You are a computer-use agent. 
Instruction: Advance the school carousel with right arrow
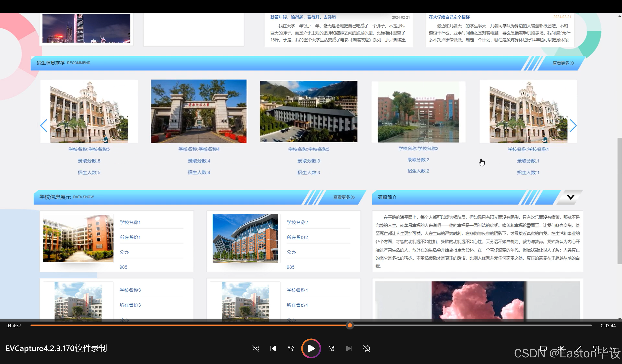pos(573,126)
